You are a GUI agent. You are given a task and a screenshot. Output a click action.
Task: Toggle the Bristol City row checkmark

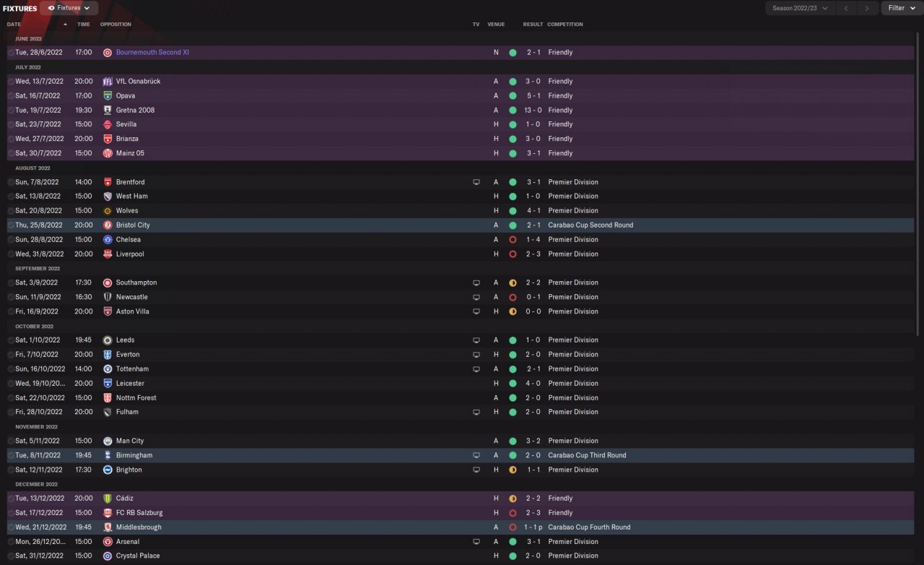11,225
